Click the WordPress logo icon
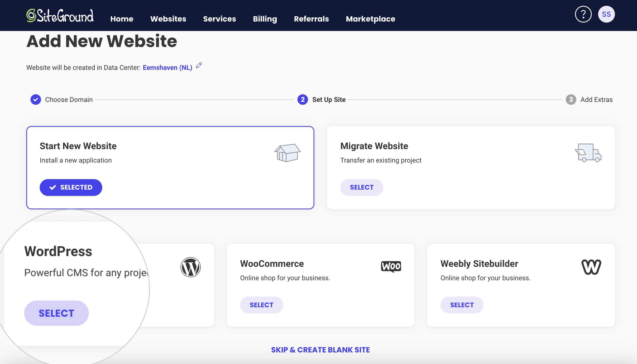 191,267
